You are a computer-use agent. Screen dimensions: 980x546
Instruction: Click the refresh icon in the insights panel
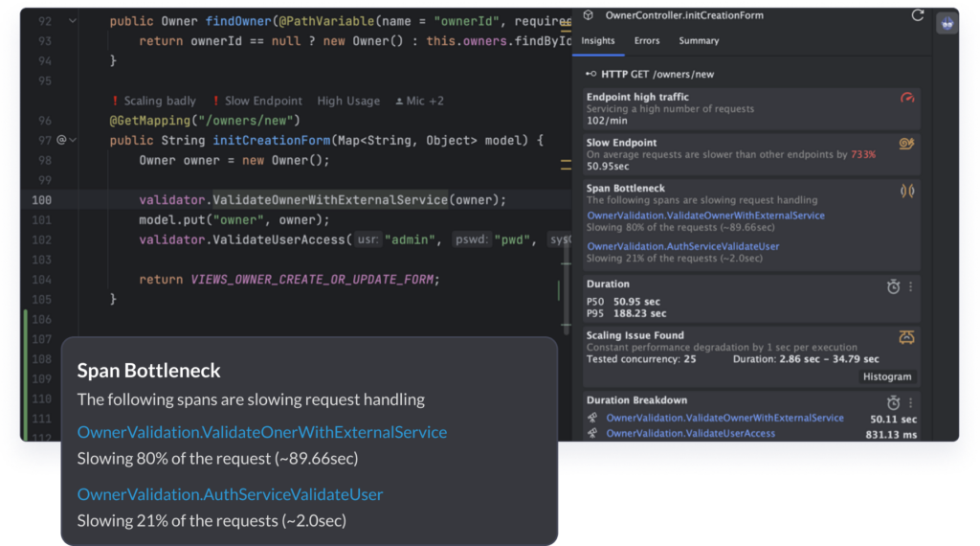tap(918, 15)
